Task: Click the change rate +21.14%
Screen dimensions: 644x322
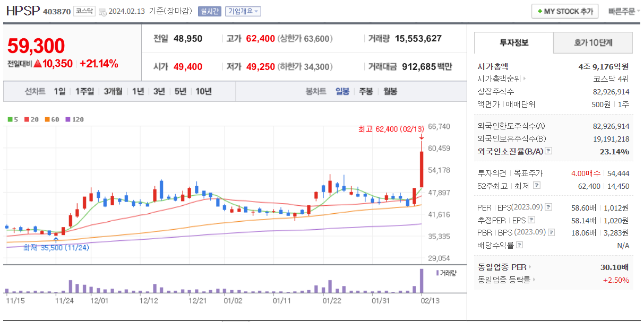Action: pos(99,64)
